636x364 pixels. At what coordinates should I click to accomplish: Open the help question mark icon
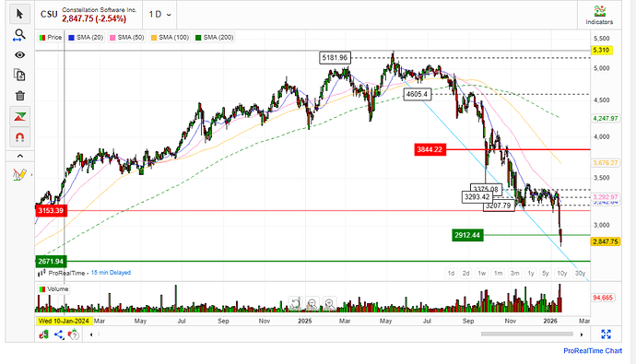pyautogui.click(x=74, y=335)
